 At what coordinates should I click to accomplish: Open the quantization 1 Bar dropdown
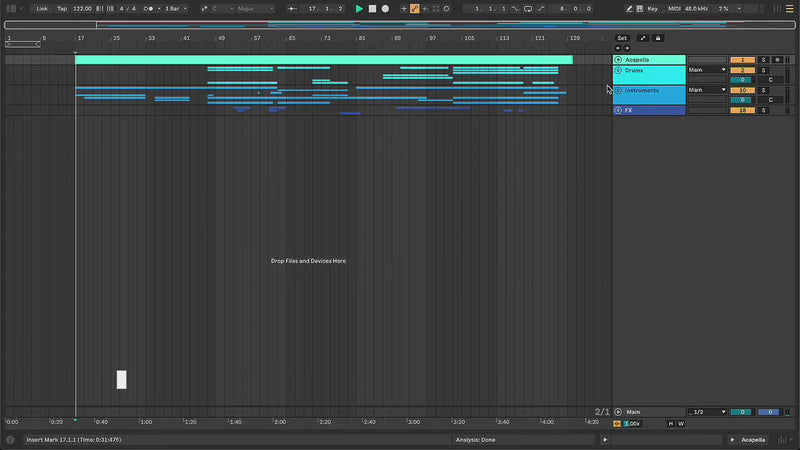[173, 8]
